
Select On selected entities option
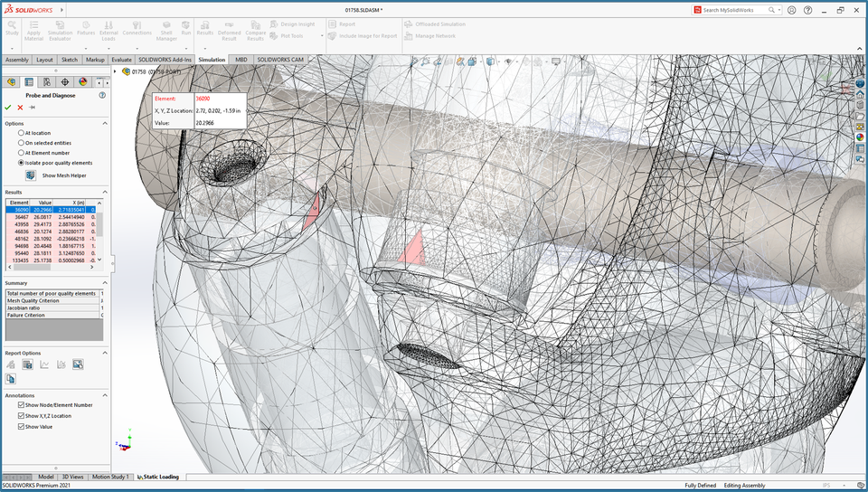[21, 143]
